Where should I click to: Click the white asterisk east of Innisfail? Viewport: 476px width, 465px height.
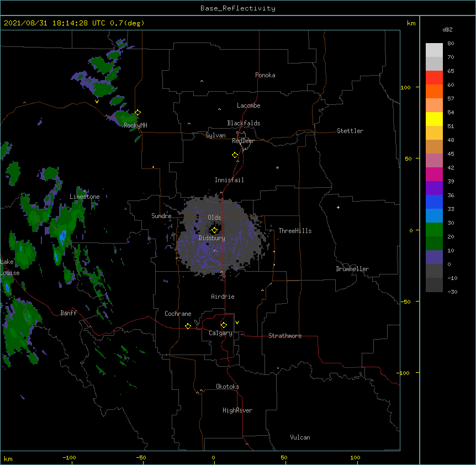[x=277, y=167]
